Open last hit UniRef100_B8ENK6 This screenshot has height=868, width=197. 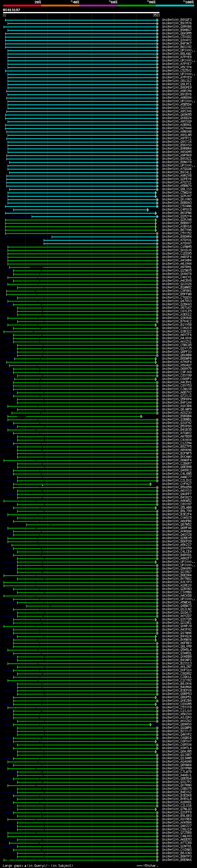point(177,860)
